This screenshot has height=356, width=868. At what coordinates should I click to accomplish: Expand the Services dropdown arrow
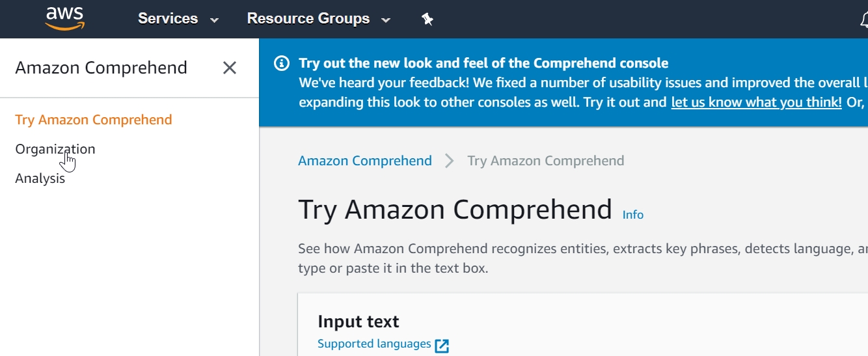pos(215,20)
